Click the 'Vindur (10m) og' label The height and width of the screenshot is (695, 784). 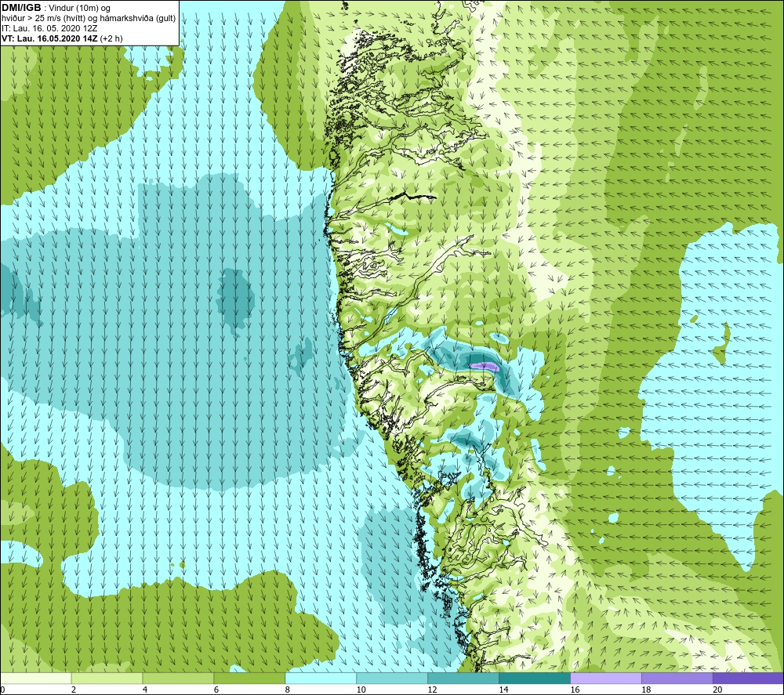click(x=79, y=9)
